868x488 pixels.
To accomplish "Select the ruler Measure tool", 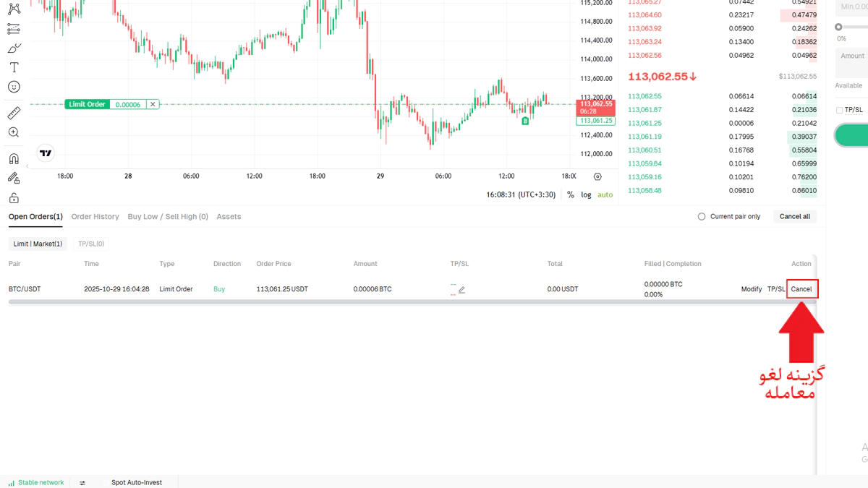I will 14,113.
